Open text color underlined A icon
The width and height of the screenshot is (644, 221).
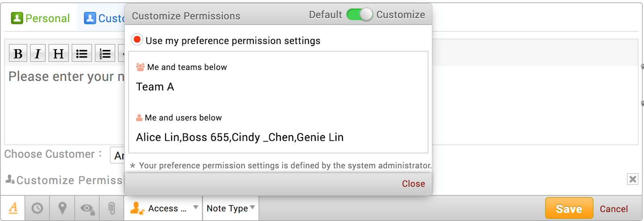coord(13,208)
